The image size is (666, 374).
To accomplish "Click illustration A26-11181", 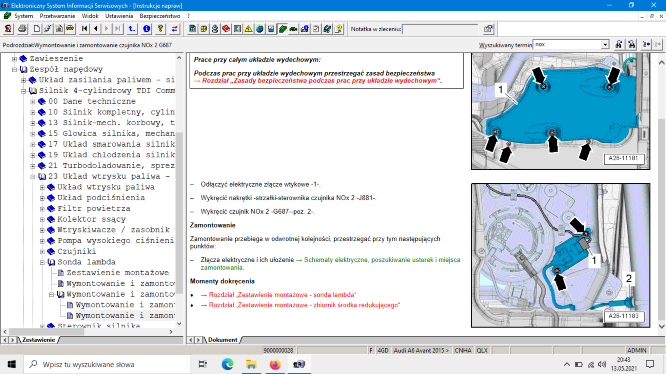I will [x=561, y=111].
